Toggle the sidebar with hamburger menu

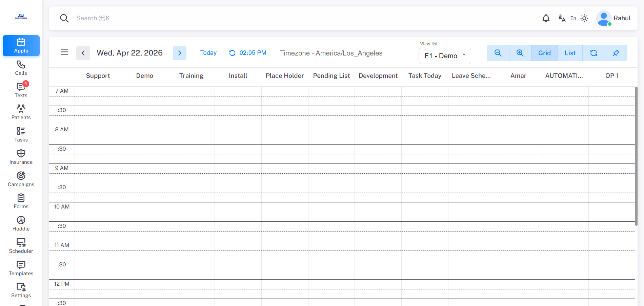[x=64, y=52]
